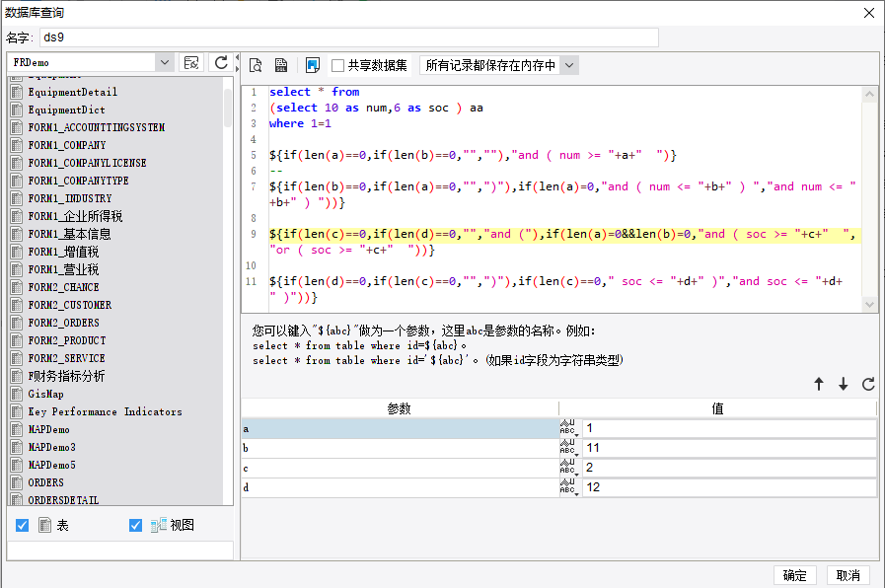Screen dimensions: 885x588
Task: Click the 取消 button
Action: click(x=848, y=575)
